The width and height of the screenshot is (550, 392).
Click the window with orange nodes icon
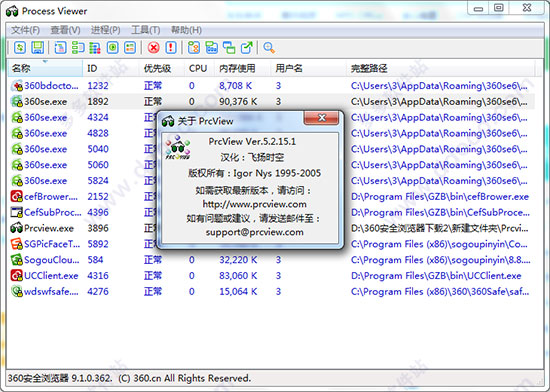coord(194,47)
